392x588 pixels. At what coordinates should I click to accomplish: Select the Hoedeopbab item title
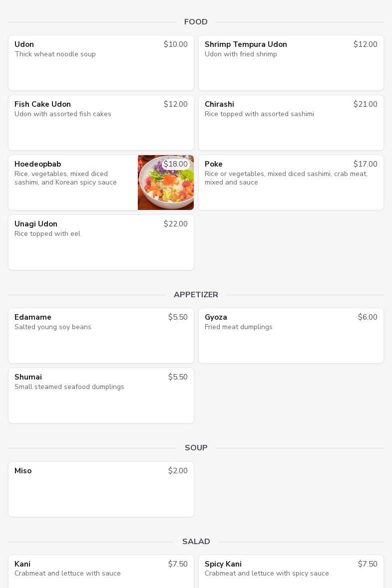[x=38, y=164]
